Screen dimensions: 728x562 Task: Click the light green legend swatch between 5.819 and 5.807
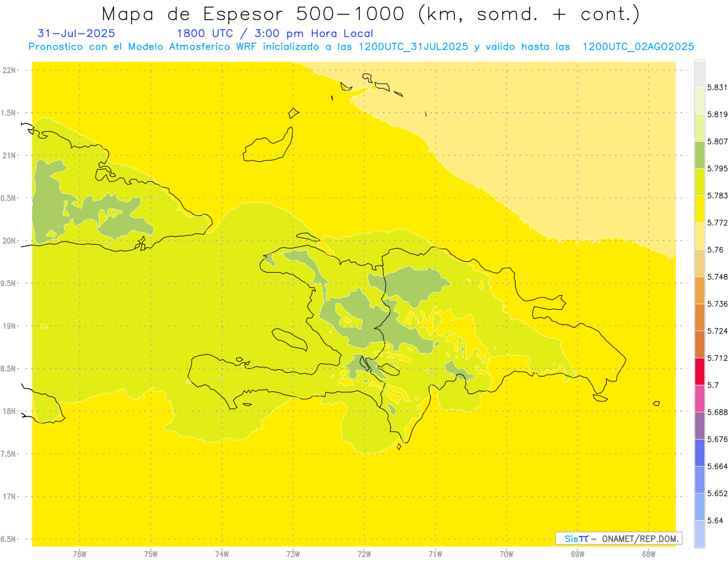pyautogui.click(x=699, y=128)
